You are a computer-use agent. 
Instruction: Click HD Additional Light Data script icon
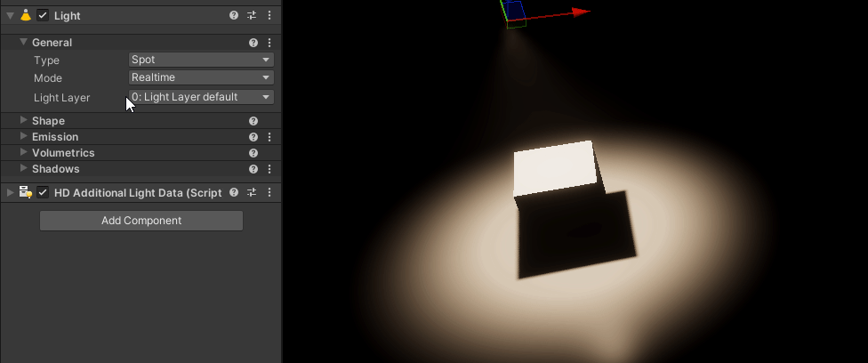coord(26,192)
